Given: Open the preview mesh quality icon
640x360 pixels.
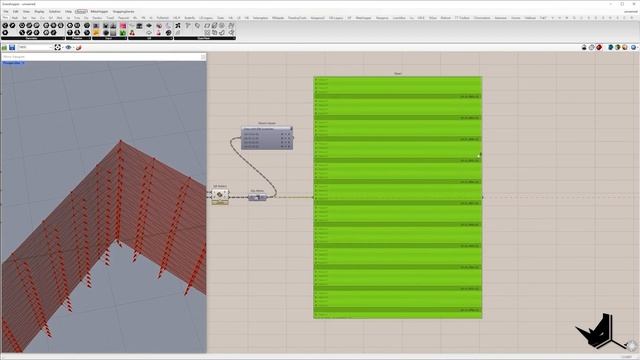Looking at the screenshot, I should pyautogui.click(x=625, y=48).
